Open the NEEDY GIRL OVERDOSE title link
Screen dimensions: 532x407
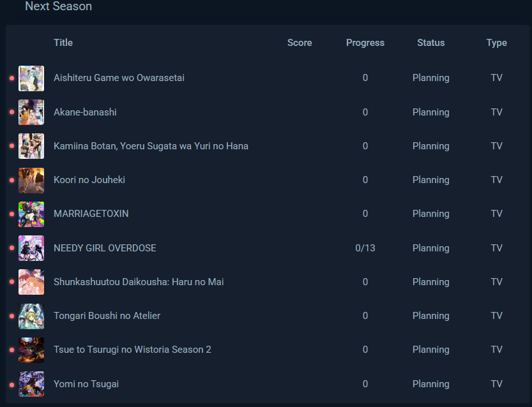(x=105, y=248)
